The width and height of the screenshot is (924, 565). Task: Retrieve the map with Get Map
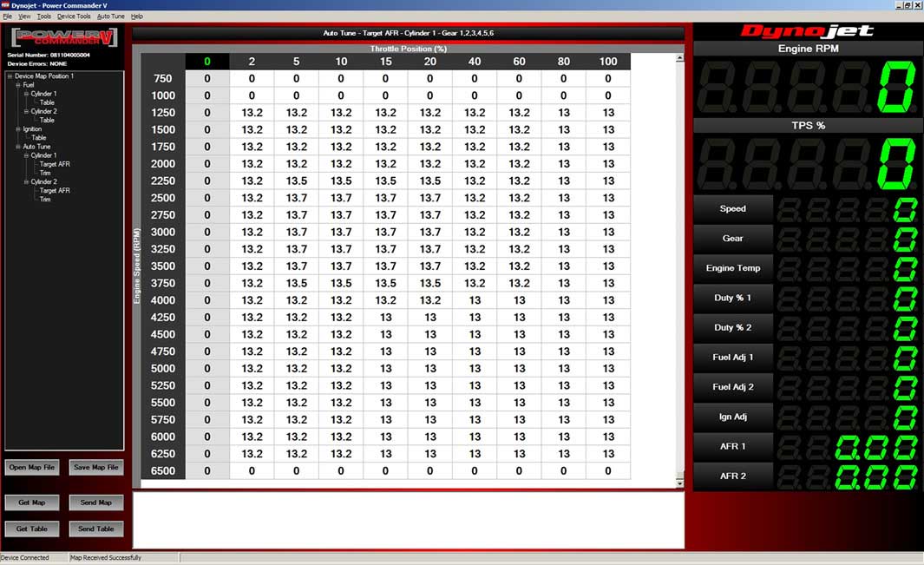pos(32,503)
